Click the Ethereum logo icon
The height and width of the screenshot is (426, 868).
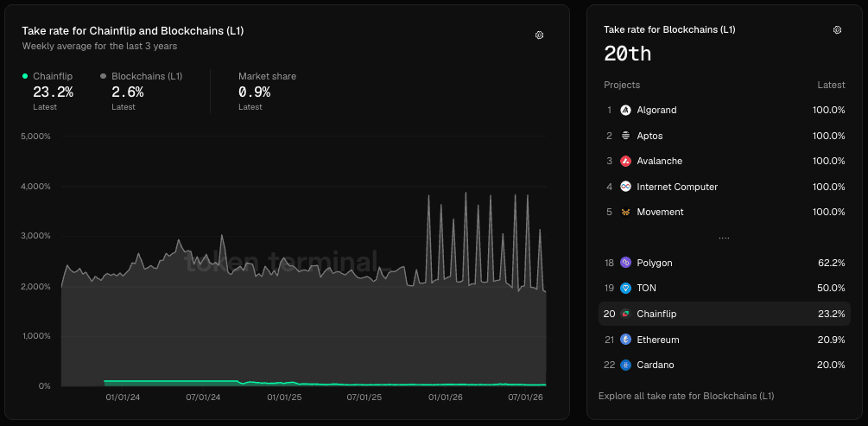[625, 340]
